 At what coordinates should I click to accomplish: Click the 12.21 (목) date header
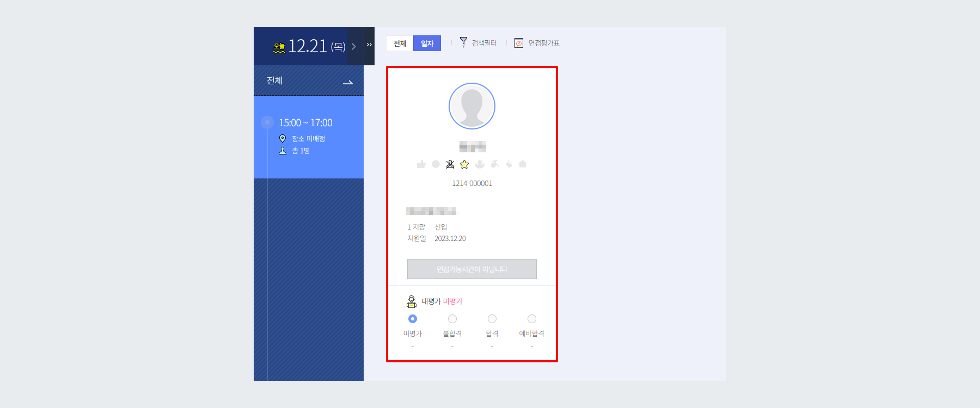[317, 46]
